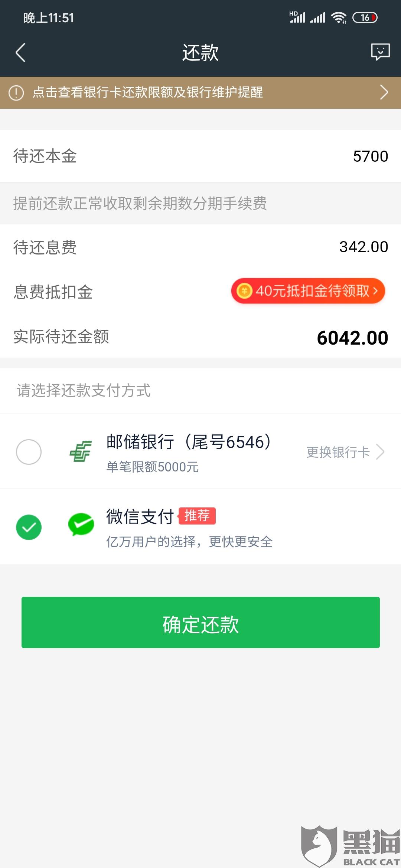Open the customer service chat icon
The image size is (401, 868).
pyautogui.click(x=380, y=52)
